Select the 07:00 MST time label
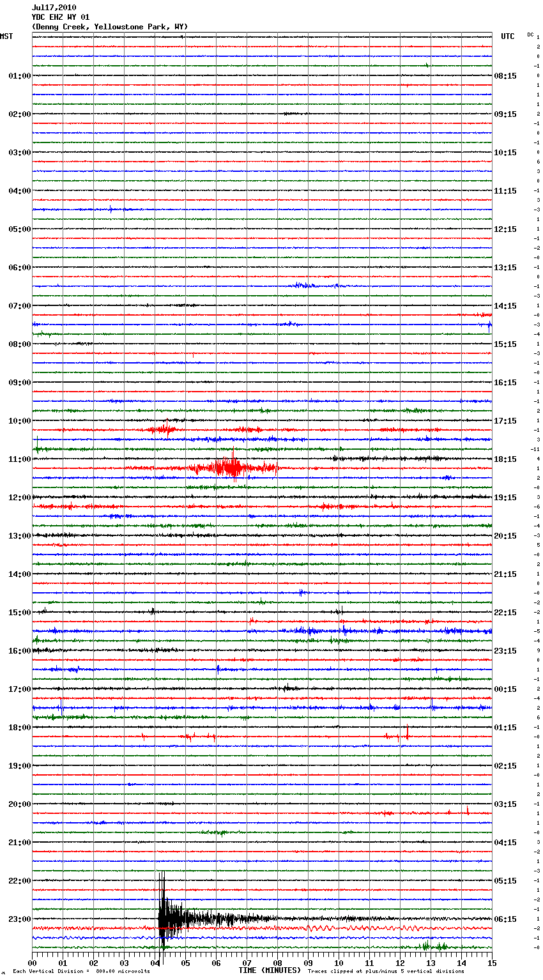Viewport: 543px width, 980px height. 20,306
